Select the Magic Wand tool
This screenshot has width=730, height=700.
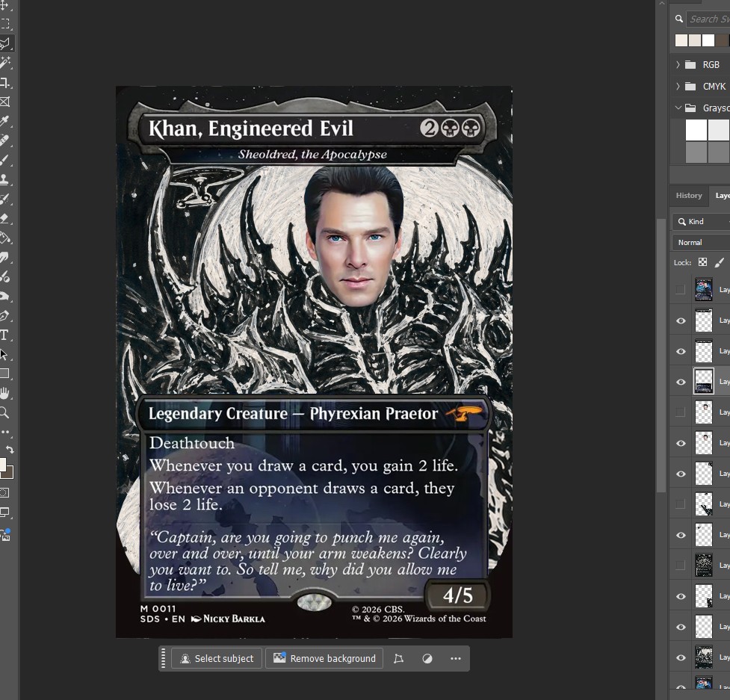click(4, 63)
